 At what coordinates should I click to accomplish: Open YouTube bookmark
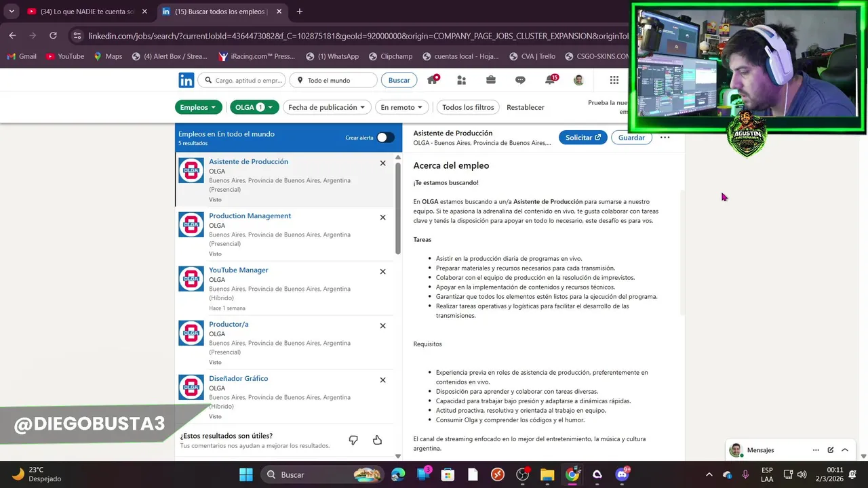pos(65,56)
